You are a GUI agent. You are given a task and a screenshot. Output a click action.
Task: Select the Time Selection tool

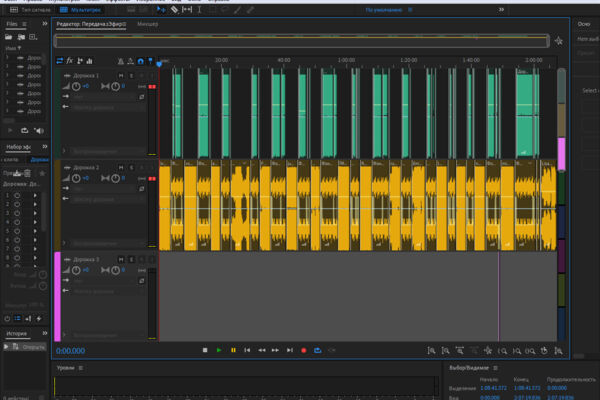pyautogui.click(x=199, y=10)
